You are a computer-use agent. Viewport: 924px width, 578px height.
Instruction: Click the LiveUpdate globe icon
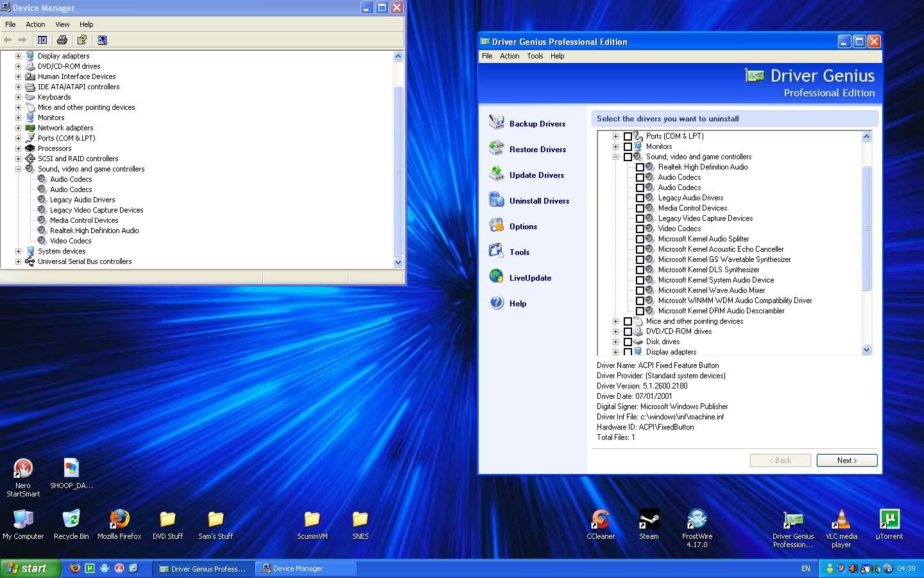[497, 277]
